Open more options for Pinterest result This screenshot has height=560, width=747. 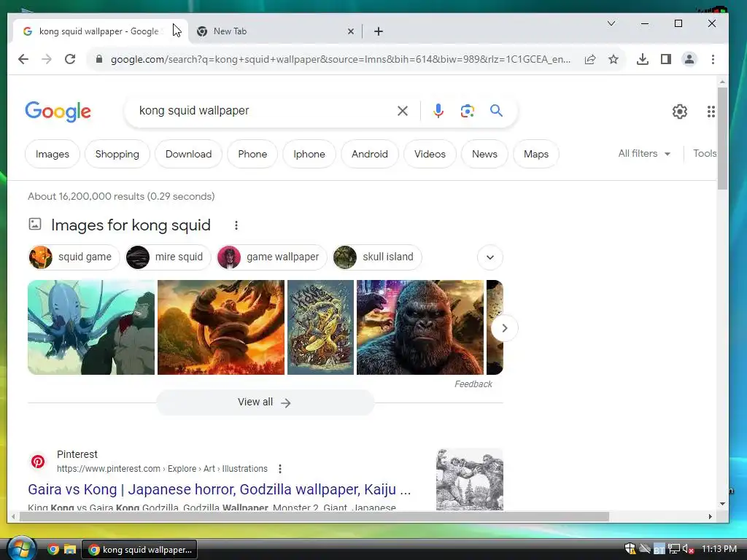pyautogui.click(x=279, y=469)
